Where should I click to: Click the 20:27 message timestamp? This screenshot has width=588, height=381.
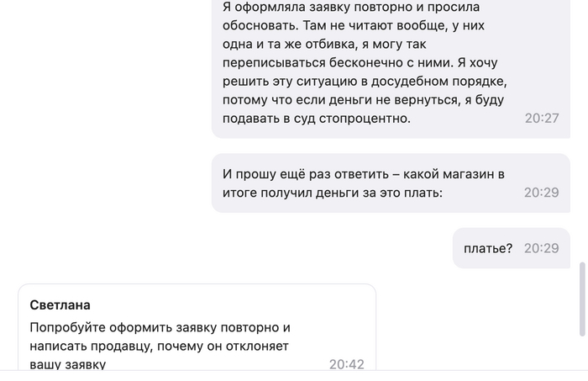coord(542,119)
